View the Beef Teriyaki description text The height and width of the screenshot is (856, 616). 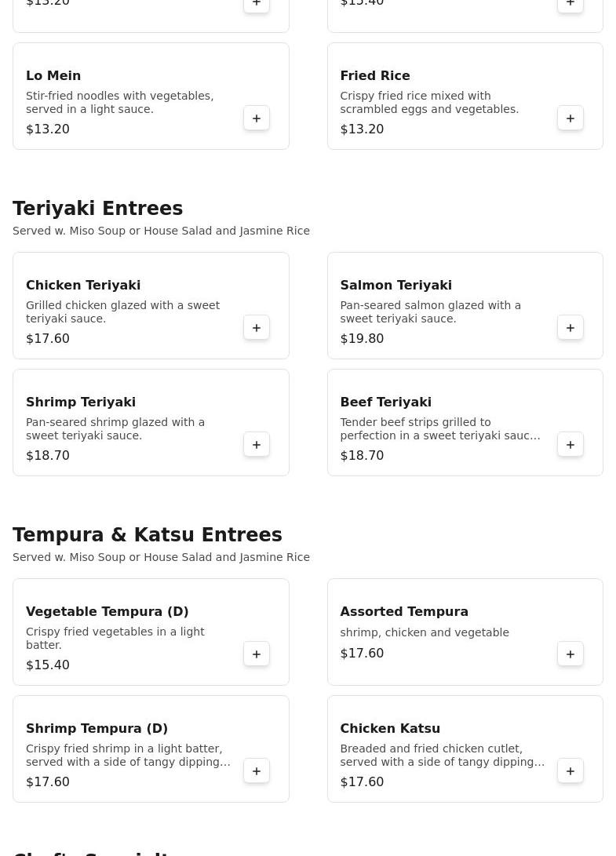(439, 429)
